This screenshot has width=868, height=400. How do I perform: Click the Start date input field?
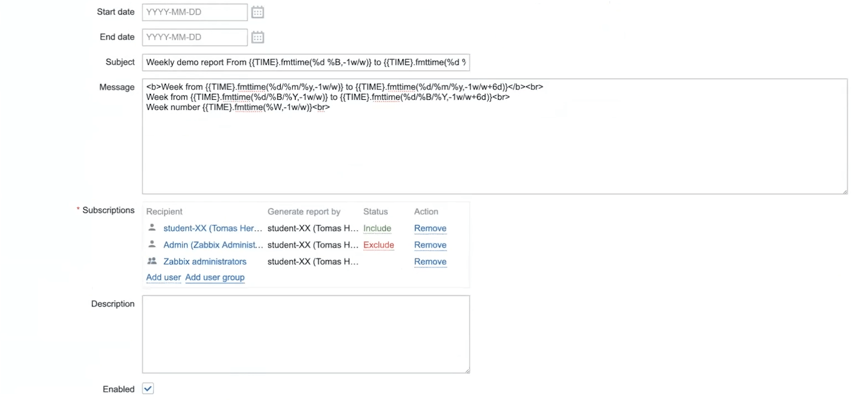point(194,12)
